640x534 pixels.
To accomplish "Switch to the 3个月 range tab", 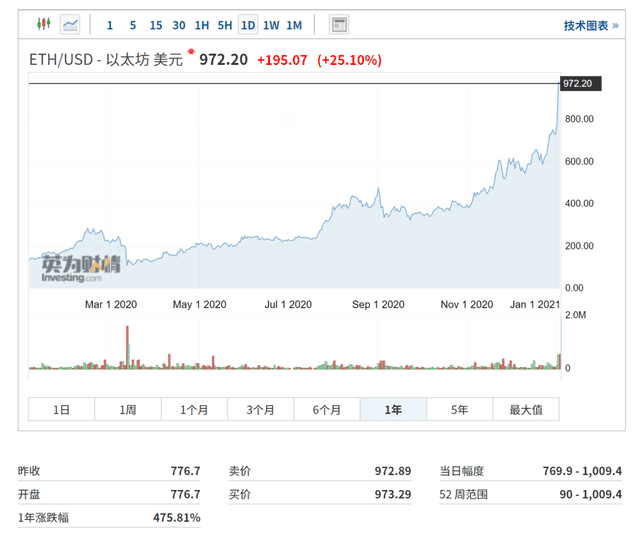I will [260, 409].
